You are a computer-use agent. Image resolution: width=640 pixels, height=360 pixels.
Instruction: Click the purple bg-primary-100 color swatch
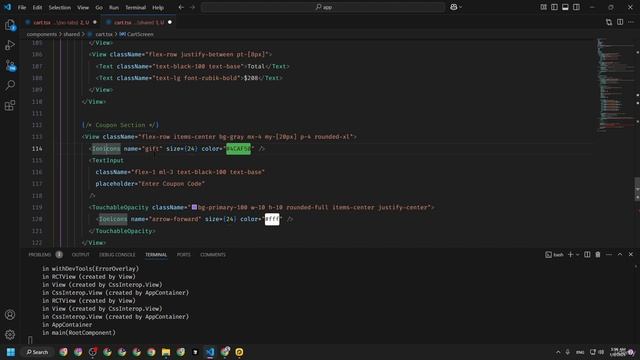pyautogui.click(x=194, y=207)
